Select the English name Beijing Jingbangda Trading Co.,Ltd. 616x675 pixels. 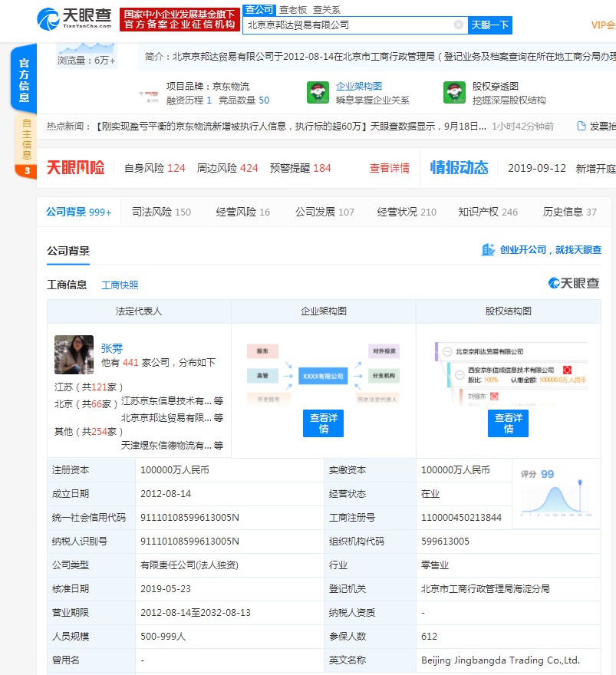tap(500, 660)
